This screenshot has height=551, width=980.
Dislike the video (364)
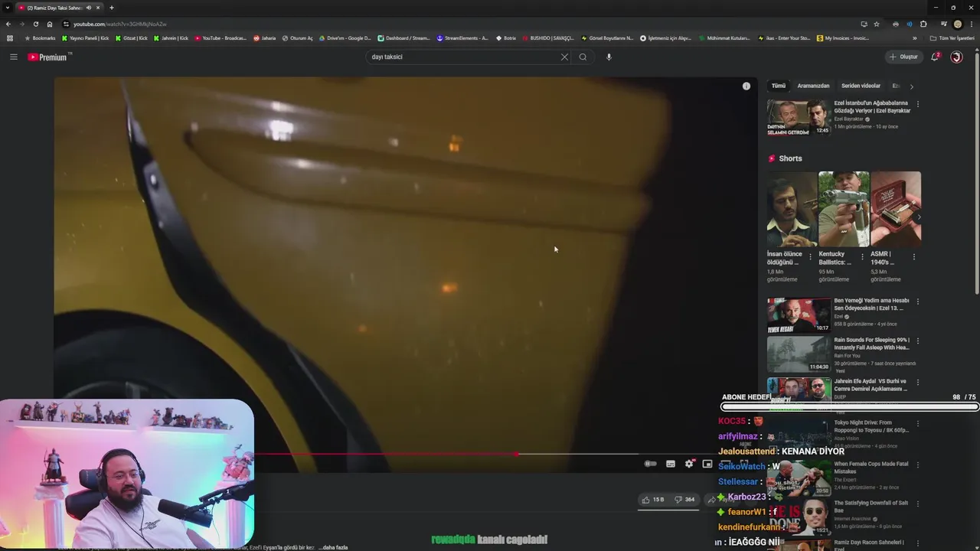[x=684, y=500]
